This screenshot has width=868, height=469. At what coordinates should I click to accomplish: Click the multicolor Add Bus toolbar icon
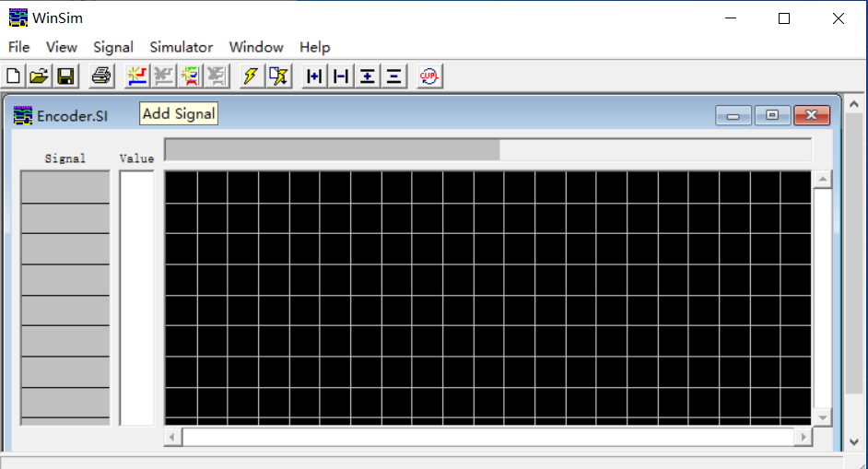[190, 76]
